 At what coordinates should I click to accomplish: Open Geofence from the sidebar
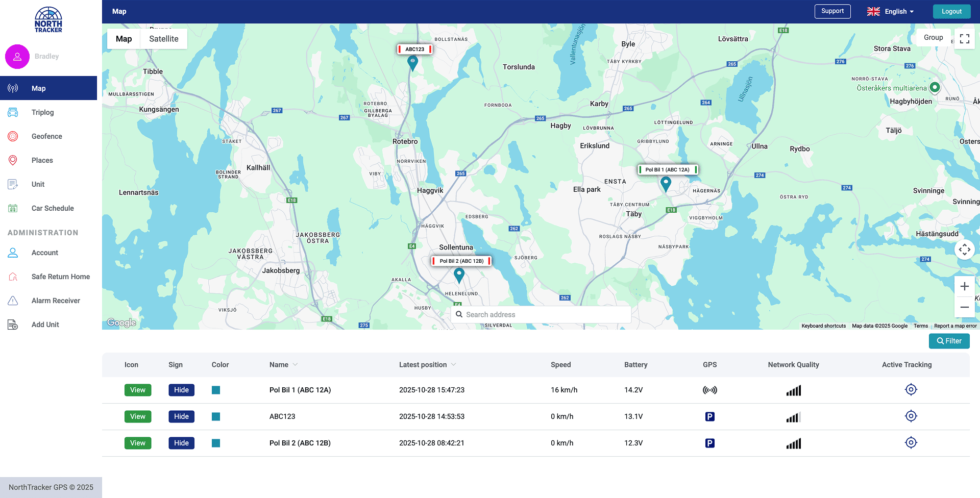pos(46,136)
